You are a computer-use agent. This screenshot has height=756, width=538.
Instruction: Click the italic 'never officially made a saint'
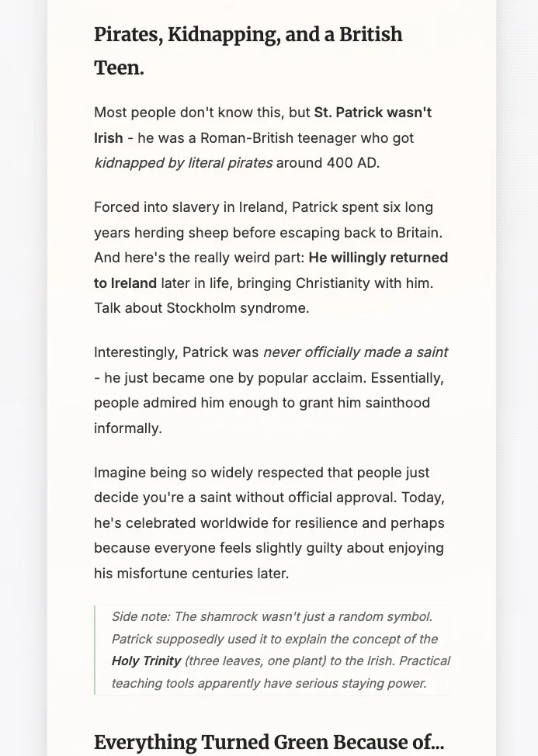356,352
